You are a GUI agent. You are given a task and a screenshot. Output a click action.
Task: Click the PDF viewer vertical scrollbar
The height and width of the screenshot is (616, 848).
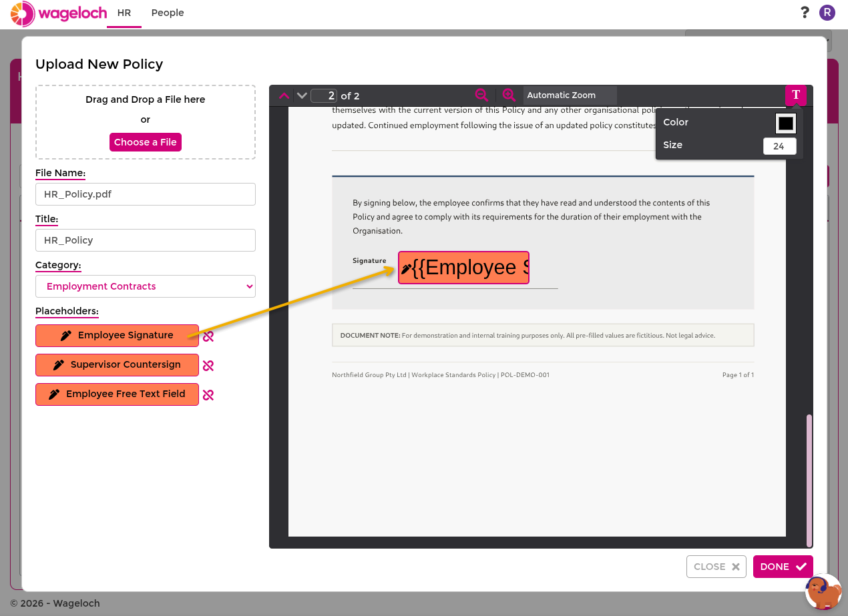pyautogui.click(x=809, y=481)
